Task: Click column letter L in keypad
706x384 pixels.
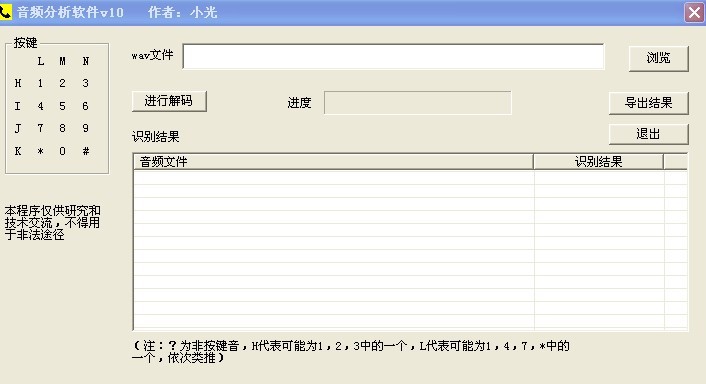Action: (41, 61)
